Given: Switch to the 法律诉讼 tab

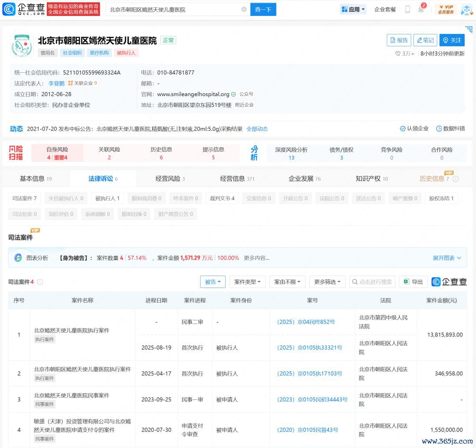Looking at the screenshot, I should 103,179.
